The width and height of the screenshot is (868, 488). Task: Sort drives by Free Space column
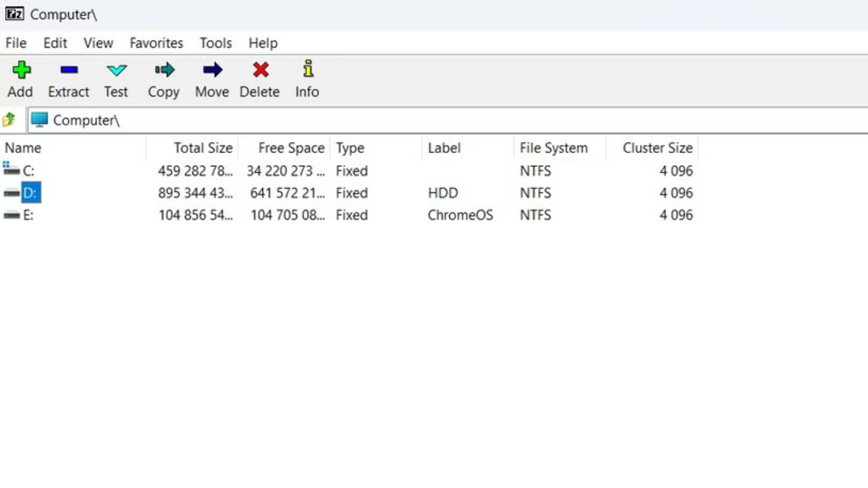point(291,148)
